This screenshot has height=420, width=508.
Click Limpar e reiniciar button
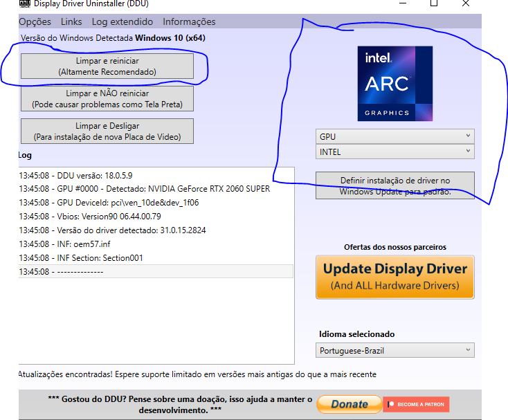point(107,66)
